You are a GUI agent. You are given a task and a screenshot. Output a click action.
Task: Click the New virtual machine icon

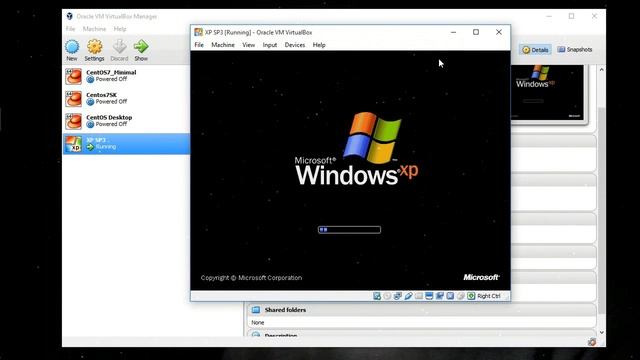tap(72, 47)
